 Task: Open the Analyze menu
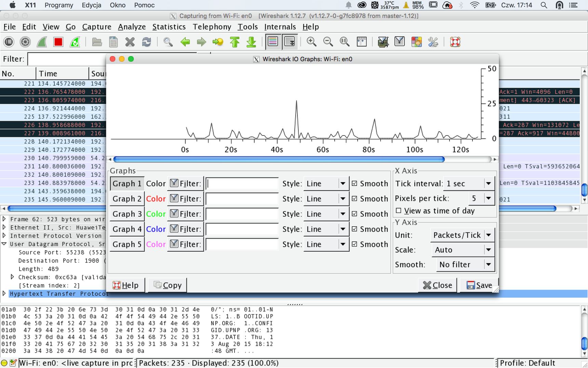[132, 27]
